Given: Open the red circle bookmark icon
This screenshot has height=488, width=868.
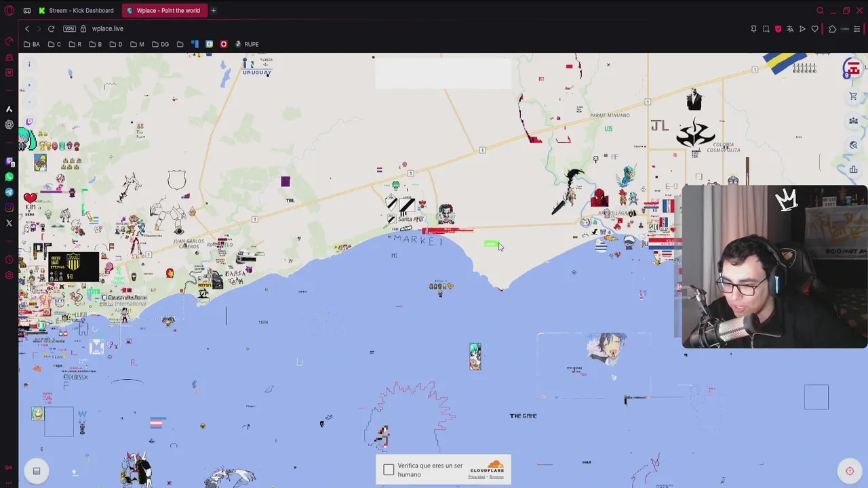Looking at the screenshot, I should tap(223, 44).
